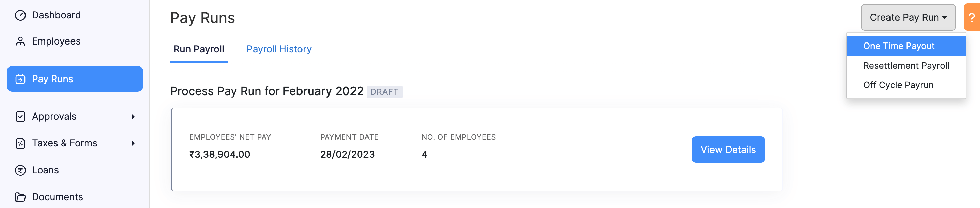Open the orange help question mark
This screenshot has height=208, width=980.
tap(971, 17)
